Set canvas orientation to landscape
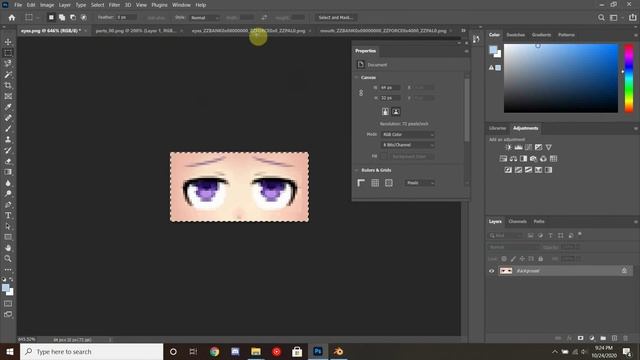The width and height of the screenshot is (640, 360). (396, 112)
